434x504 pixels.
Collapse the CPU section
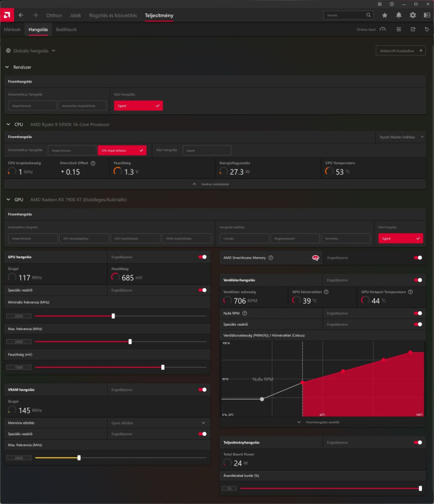[x=8, y=124]
